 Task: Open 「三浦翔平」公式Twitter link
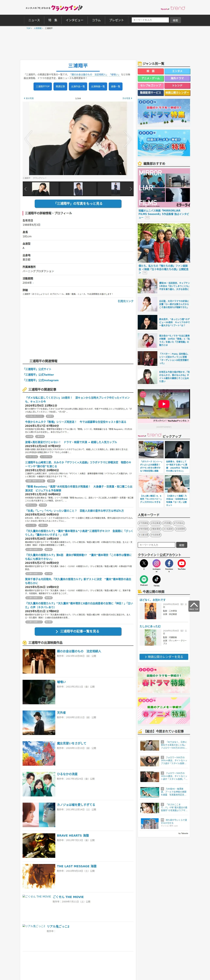[x=38, y=375]
